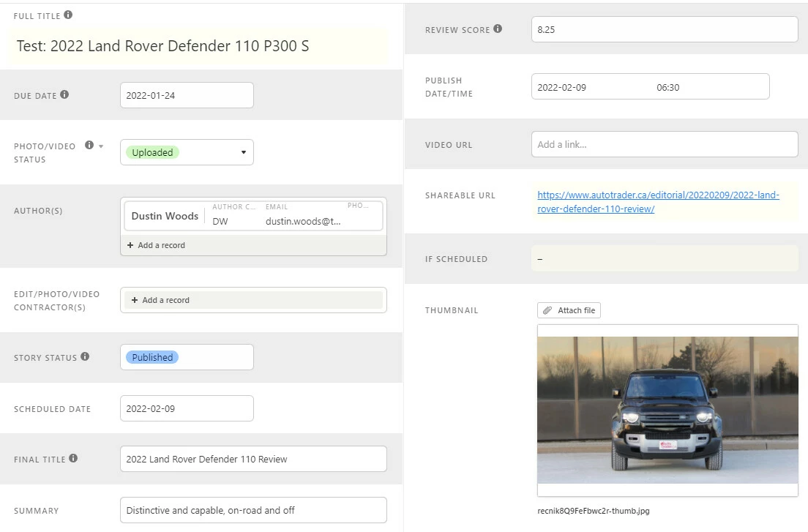Click the SHAREABLE URL label

460,195
